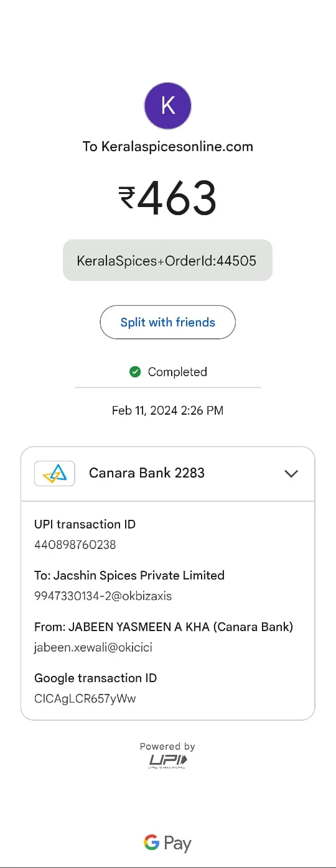Tap the Feb 11, 2024 2:26 PM timestamp
The width and height of the screenshot is (336, 868).
click(x=168, y=410)
